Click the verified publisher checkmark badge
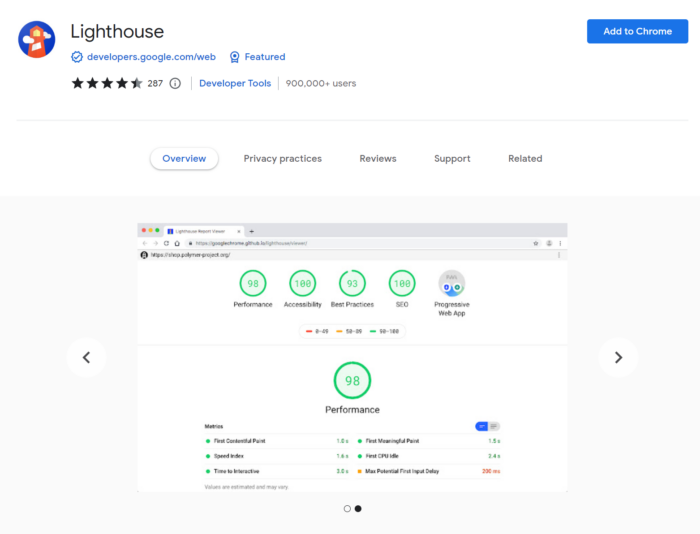The height and width of the screenshot is (534, 700). click(77, 57)
